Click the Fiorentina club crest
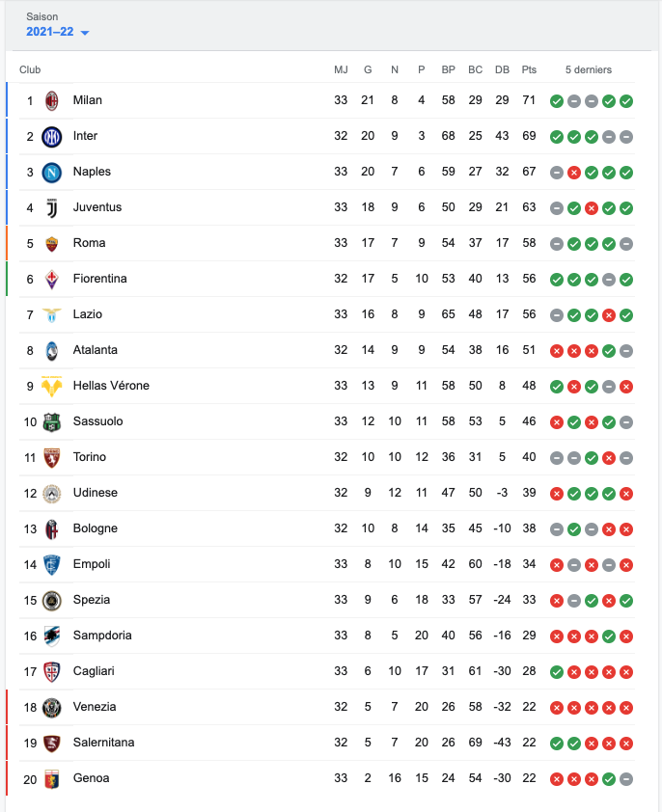662x812 pixels. 51,279
